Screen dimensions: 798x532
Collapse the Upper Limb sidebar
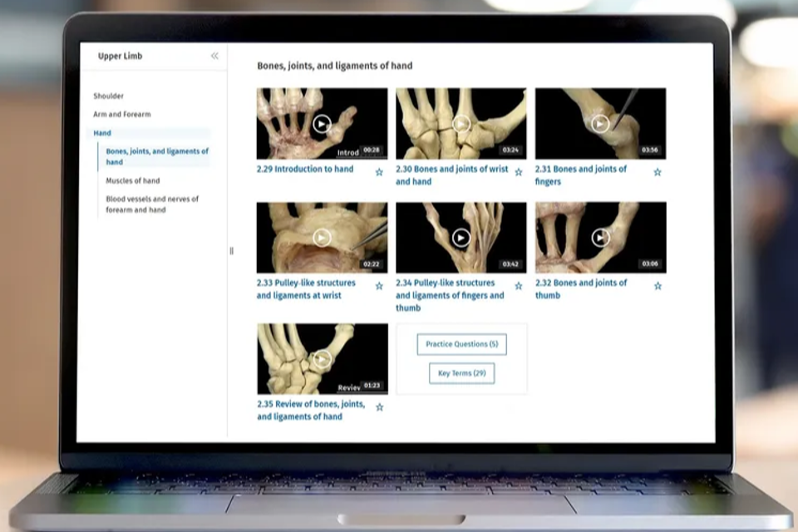point(214,56)
